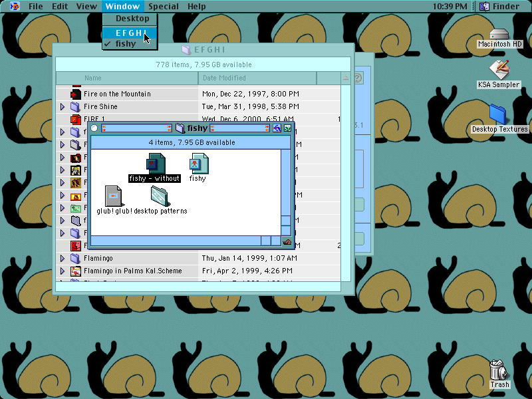Expand the row with the orange flame icon
The height and width of the screenshot is (399, 532).
[x=63, y=196]
